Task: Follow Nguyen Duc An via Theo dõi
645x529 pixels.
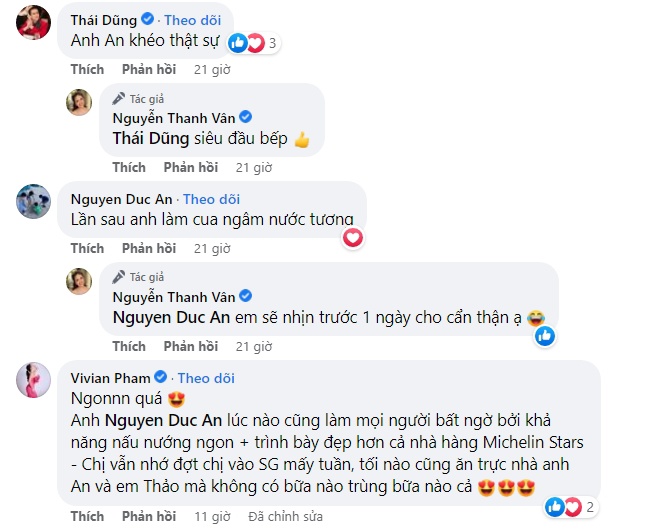Action: tap(211, 199)
